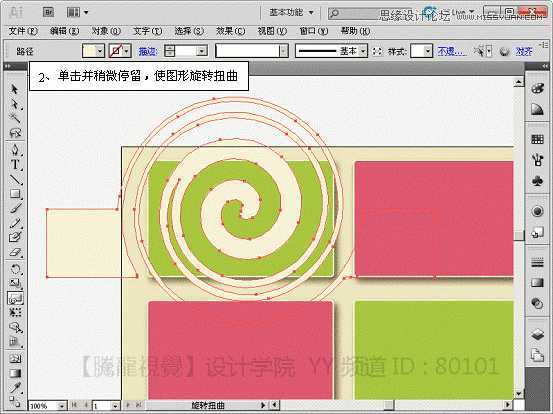Open the stroke weight dropdown
The width and height of the screenshot is (553, 414).
click(201, 51)
